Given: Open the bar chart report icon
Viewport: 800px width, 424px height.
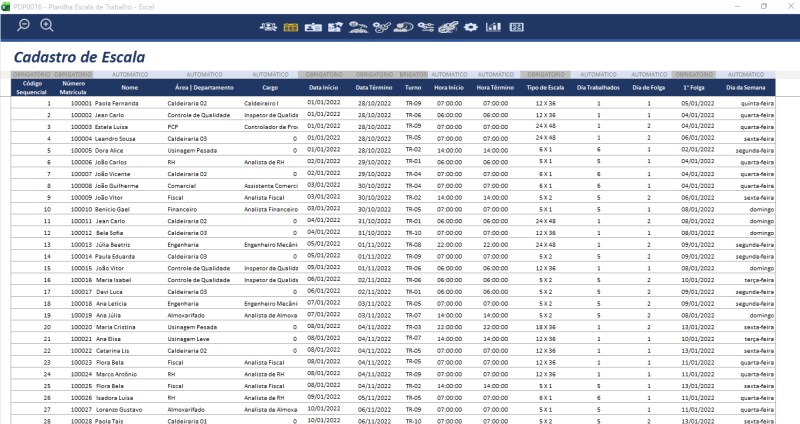Looking at the screenshot, I should tap(493, 26).
